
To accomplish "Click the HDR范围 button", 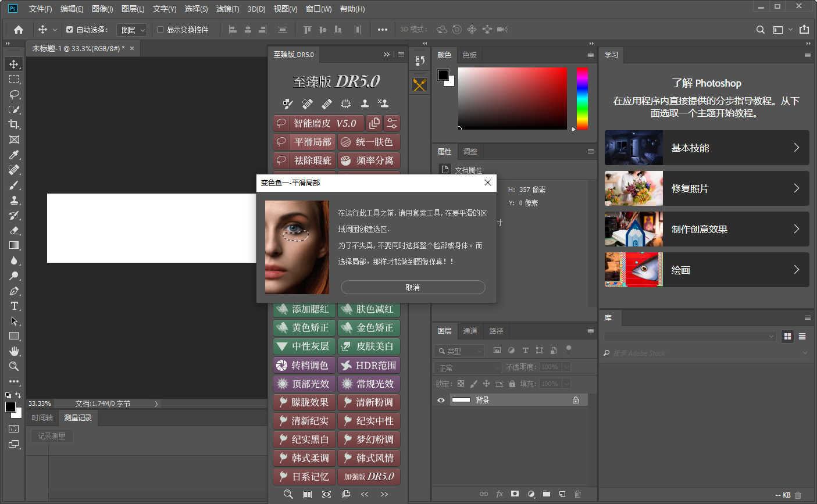I will coord(369,365).
